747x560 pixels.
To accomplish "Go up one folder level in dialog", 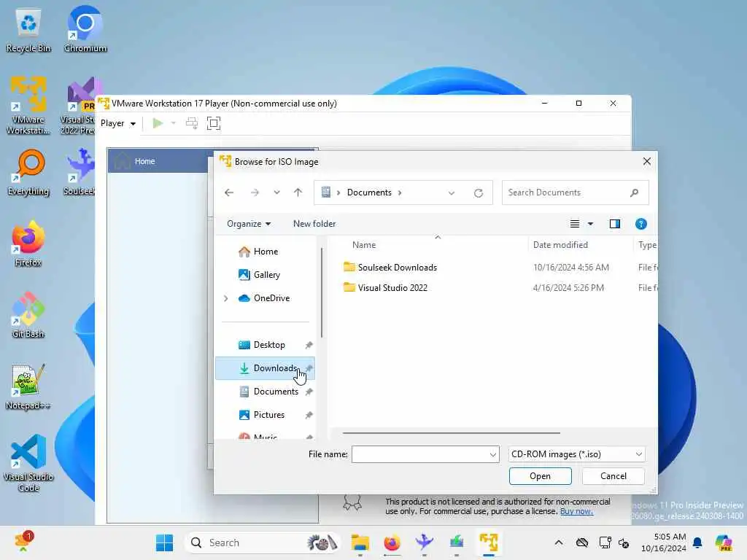I will [298, 192].
